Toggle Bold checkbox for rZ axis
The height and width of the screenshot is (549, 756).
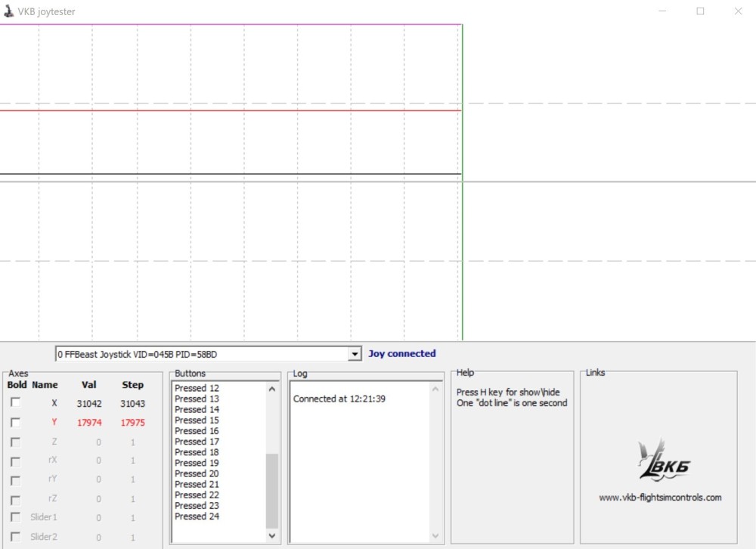click(x=15, y=500)
